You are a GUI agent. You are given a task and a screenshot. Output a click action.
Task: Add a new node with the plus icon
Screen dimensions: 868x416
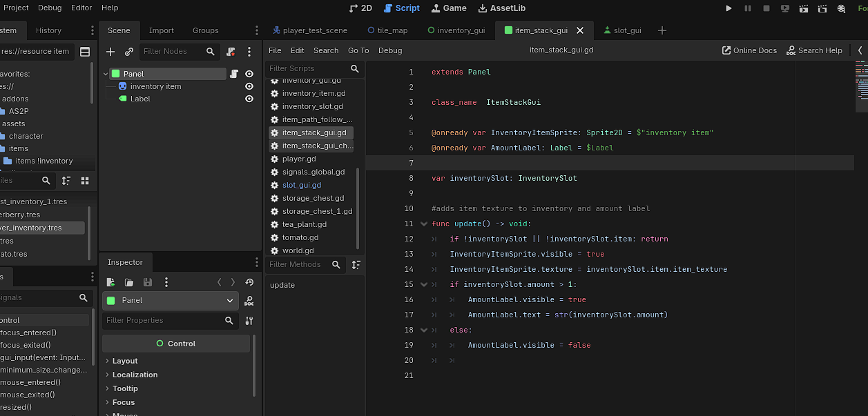click(x=110, y=52)
